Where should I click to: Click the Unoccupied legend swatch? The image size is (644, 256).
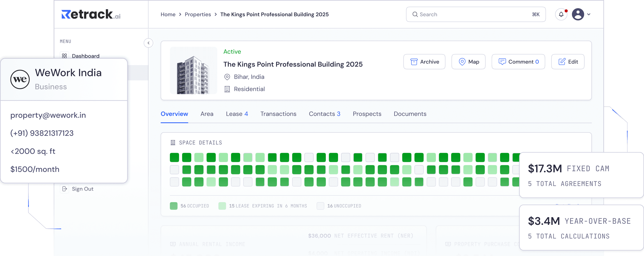tap(320, 206)
